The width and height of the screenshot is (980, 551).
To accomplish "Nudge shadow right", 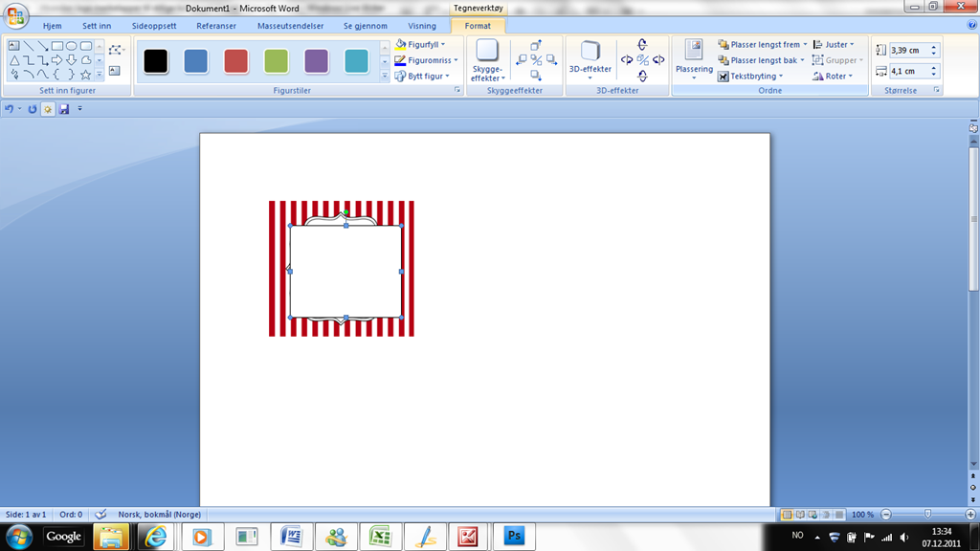I will [551, 60].
